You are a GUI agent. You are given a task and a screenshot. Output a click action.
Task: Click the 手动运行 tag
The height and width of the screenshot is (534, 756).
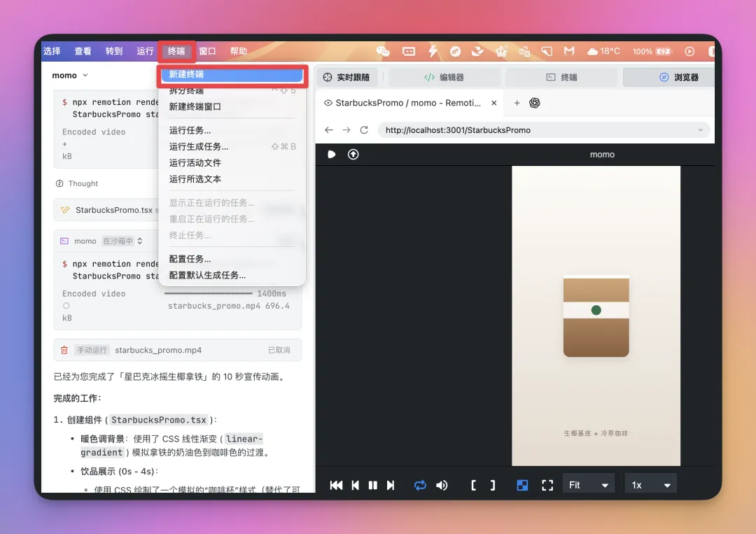click(x=92, y=351)
